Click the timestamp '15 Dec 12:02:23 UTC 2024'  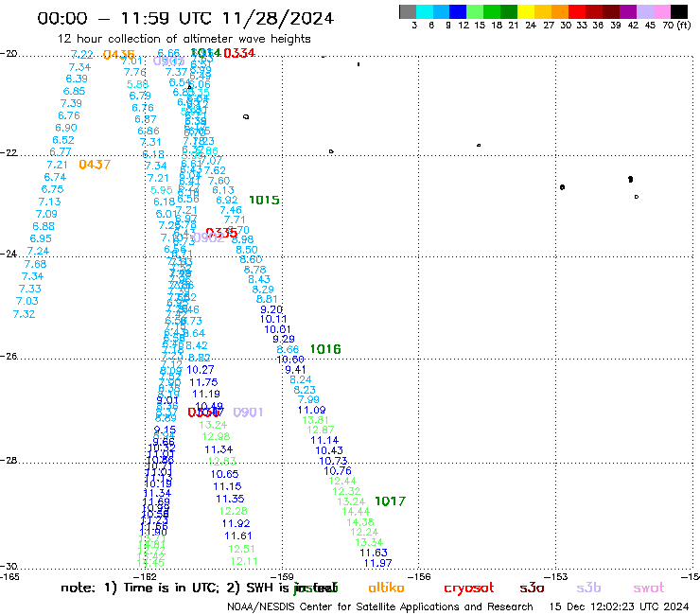click(x=619, y=607)
